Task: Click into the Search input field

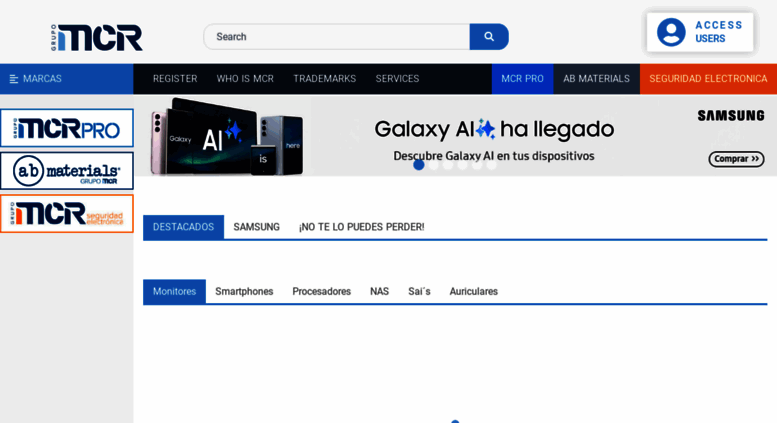Action: (x=337, y=37)
